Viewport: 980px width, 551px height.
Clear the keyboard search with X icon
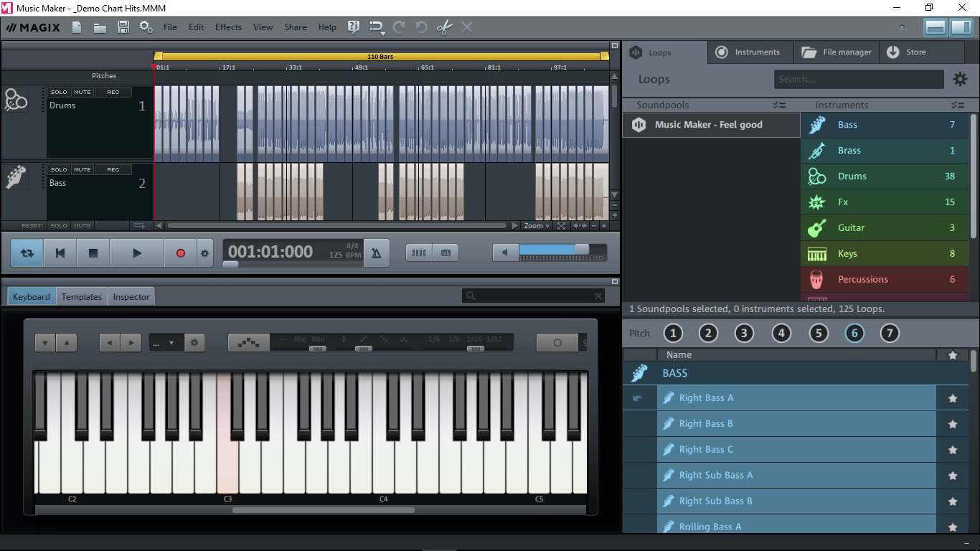598,296
